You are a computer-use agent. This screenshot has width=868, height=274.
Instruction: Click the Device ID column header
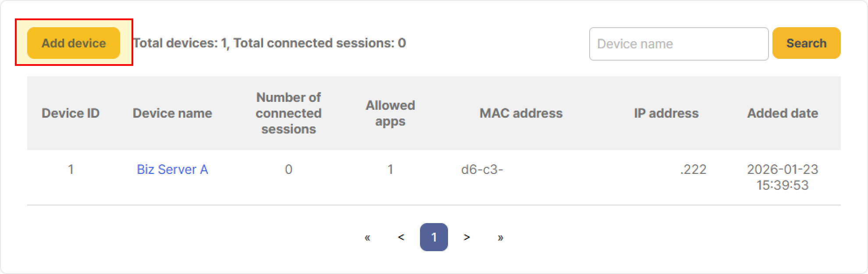click(71, 113)
